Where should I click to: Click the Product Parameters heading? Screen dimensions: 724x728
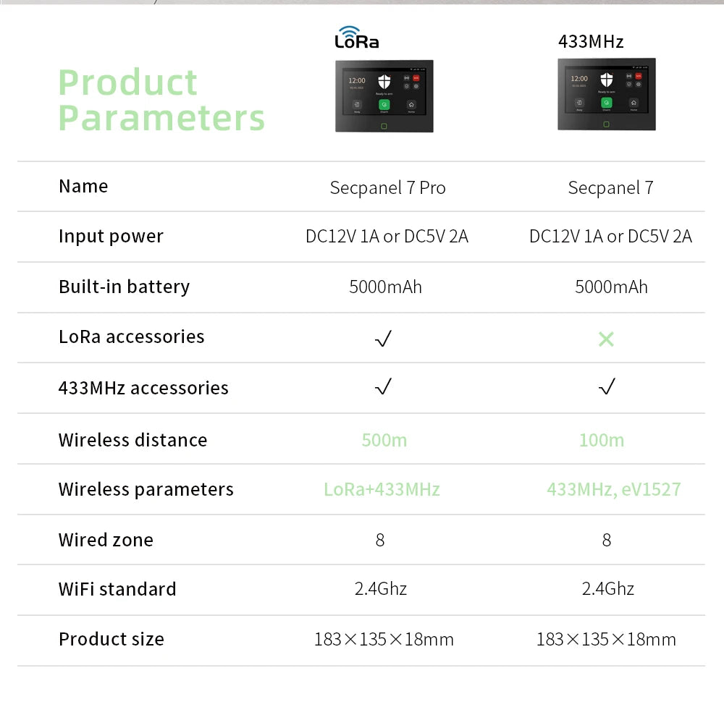(161, 100)
